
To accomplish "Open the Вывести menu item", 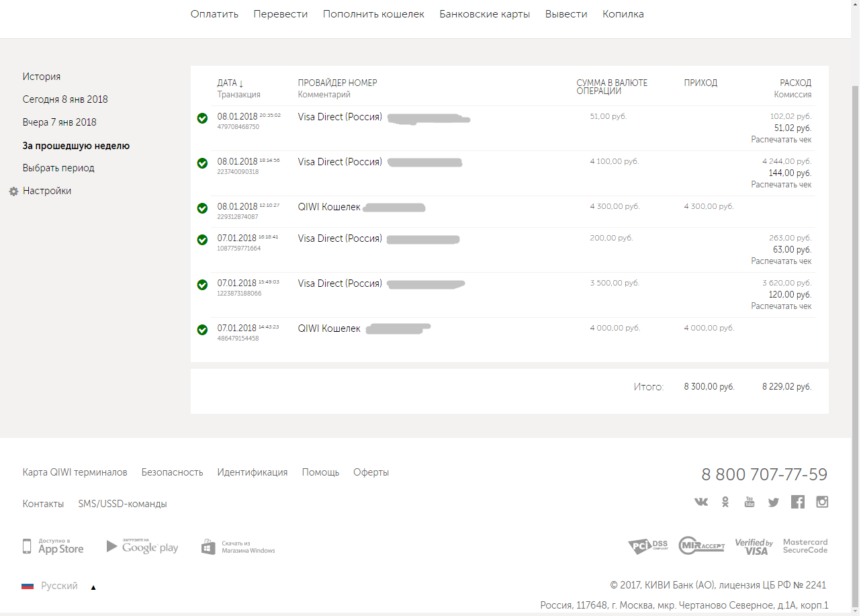I will 566,14.
